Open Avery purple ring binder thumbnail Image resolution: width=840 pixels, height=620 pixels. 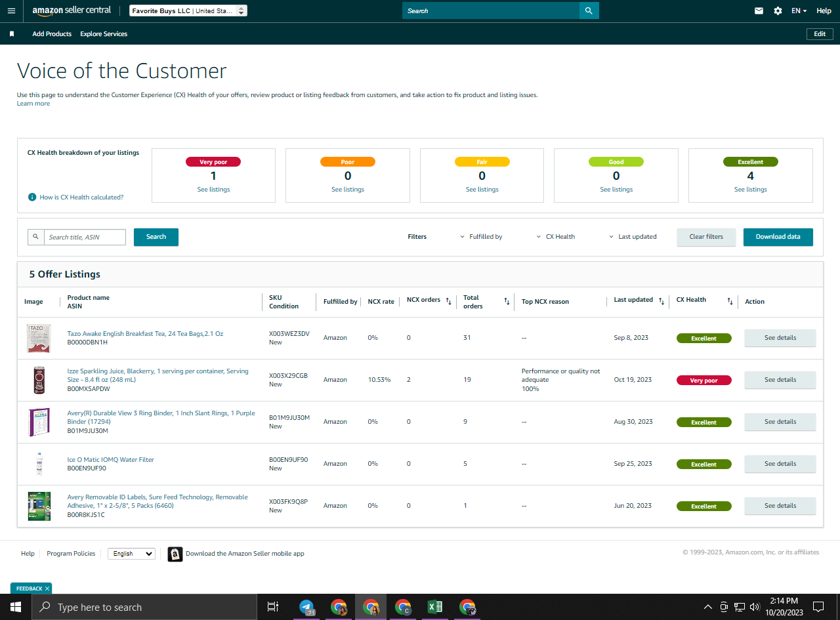pos(39,423)
